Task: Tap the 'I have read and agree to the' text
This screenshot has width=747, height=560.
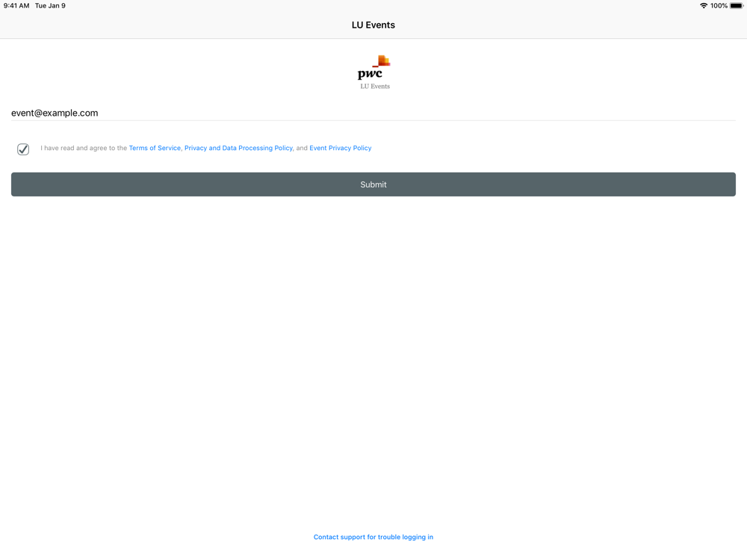Action: click(84, 148)
